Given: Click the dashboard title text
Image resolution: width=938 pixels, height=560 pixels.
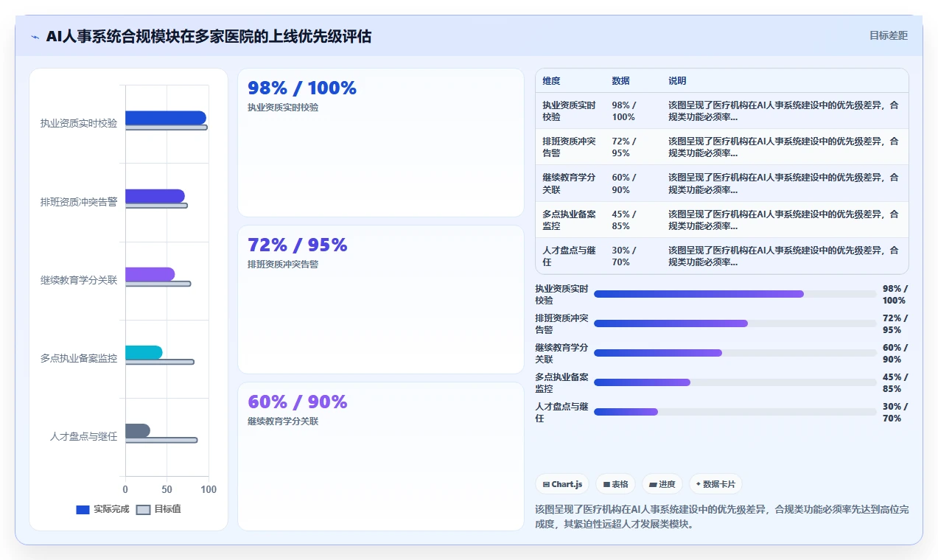Looking at the screenshot, I should [x=209, y=36].
